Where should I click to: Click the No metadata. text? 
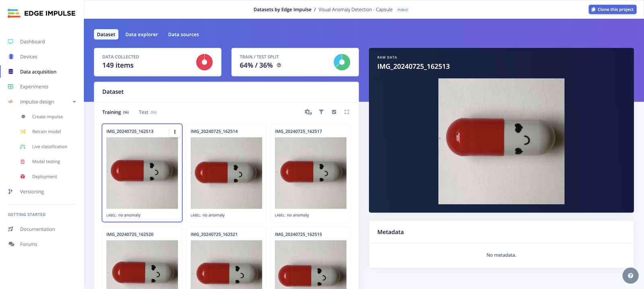click(x=501, y=255)
